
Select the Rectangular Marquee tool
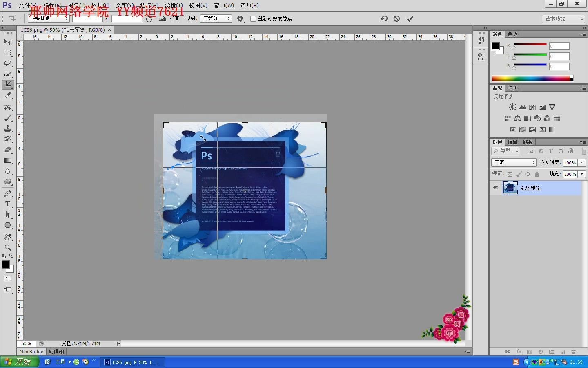8,53
